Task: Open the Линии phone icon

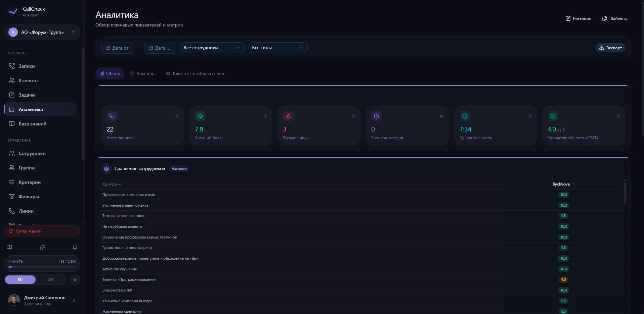Action: pyautogui.click(x=12, y=211)
